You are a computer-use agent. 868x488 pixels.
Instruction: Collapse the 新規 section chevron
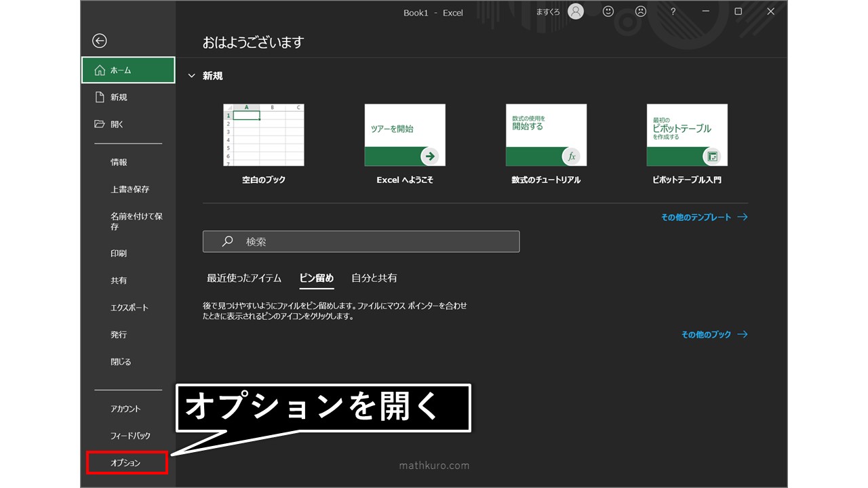(x=192, y=75)
